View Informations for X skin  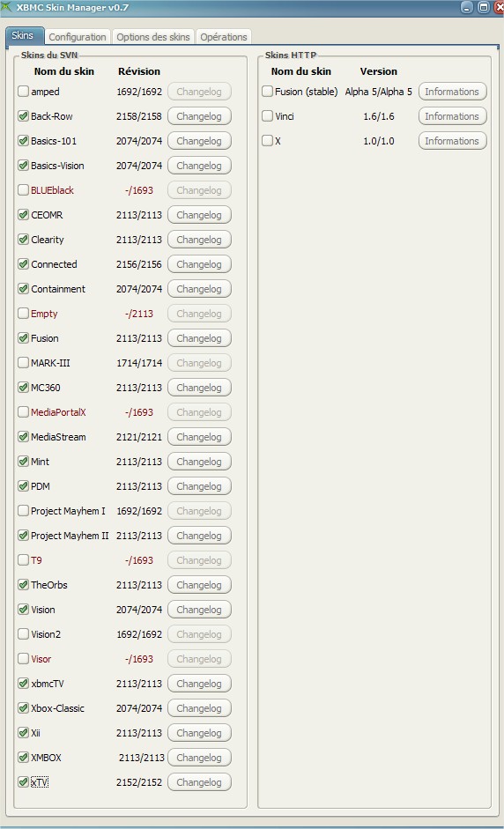tap(452, 141)
